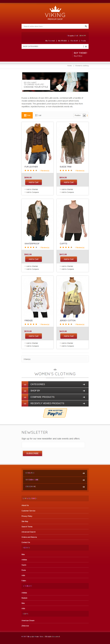Expand the Categories section arrow
110x644 pixels.
(84, 384)
